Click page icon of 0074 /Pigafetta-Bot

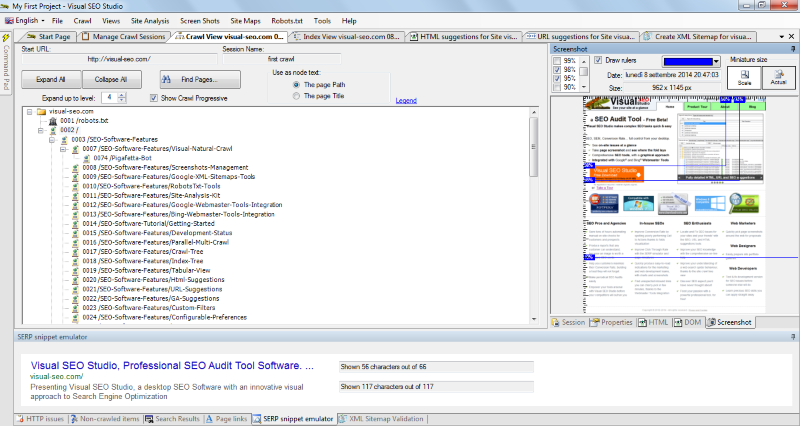click(86, 158)
